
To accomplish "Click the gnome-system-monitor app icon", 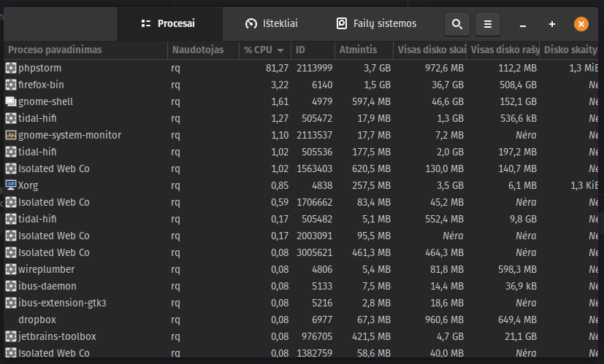I will click(x=11, y=136).
